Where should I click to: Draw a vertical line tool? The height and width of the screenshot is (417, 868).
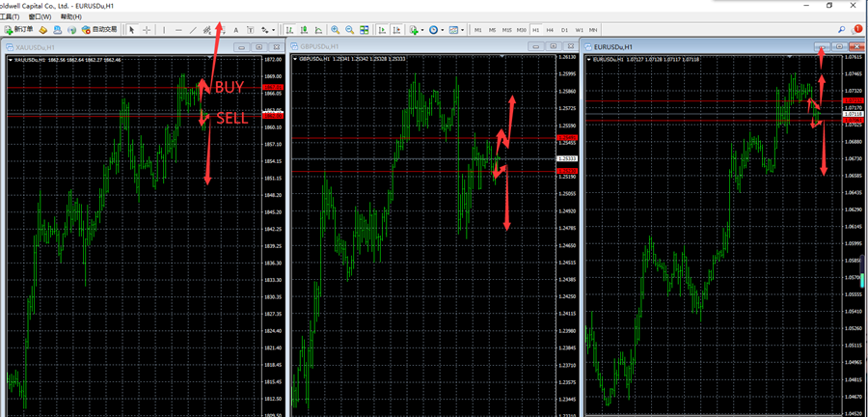165,30
